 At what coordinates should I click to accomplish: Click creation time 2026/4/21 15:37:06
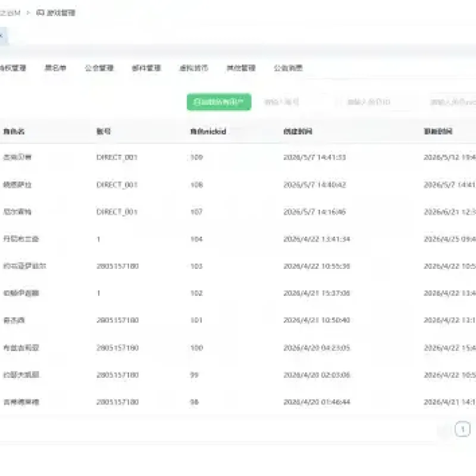pos(317,293)
